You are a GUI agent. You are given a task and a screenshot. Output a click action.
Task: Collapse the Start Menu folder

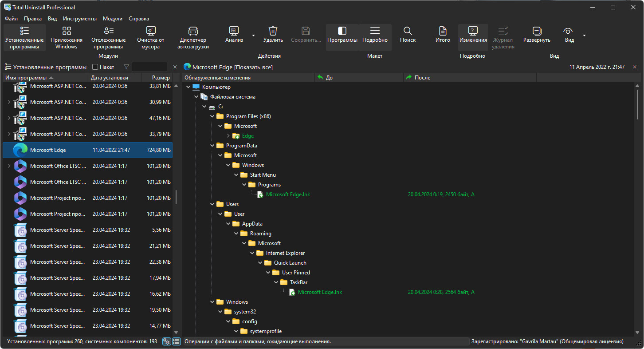(236, 175)
